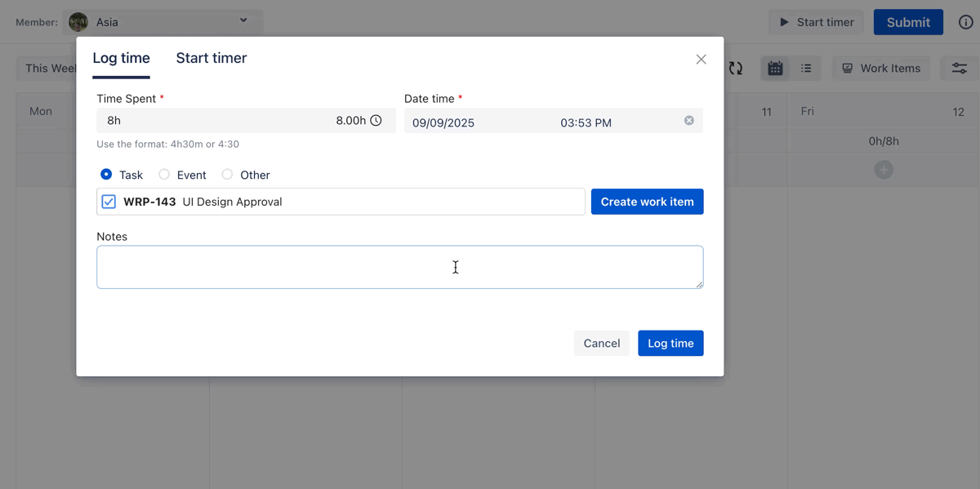Viewport: 980px width, 489px height.
Task: Select the Other radio button
Action: (227, 175)
